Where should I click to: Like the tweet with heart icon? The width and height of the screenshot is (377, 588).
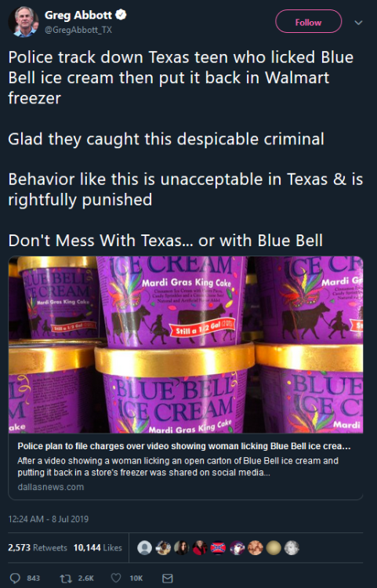tap(116, 578)
